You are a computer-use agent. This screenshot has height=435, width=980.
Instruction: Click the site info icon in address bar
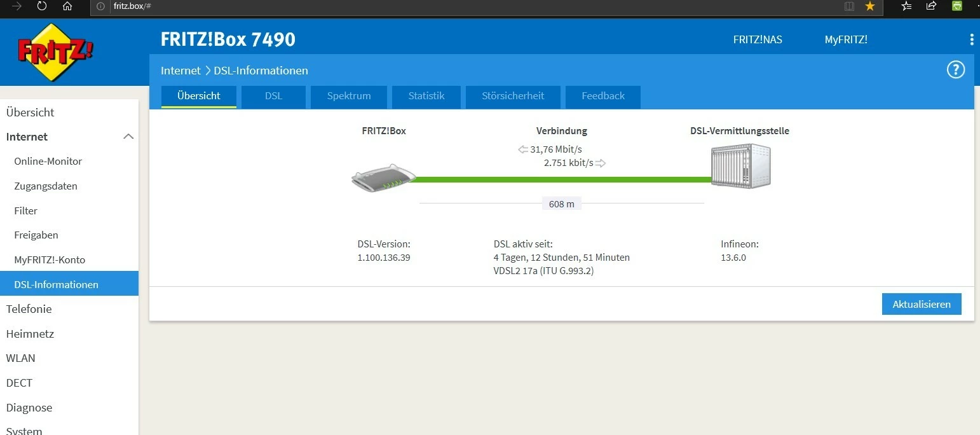click(101, 6)
